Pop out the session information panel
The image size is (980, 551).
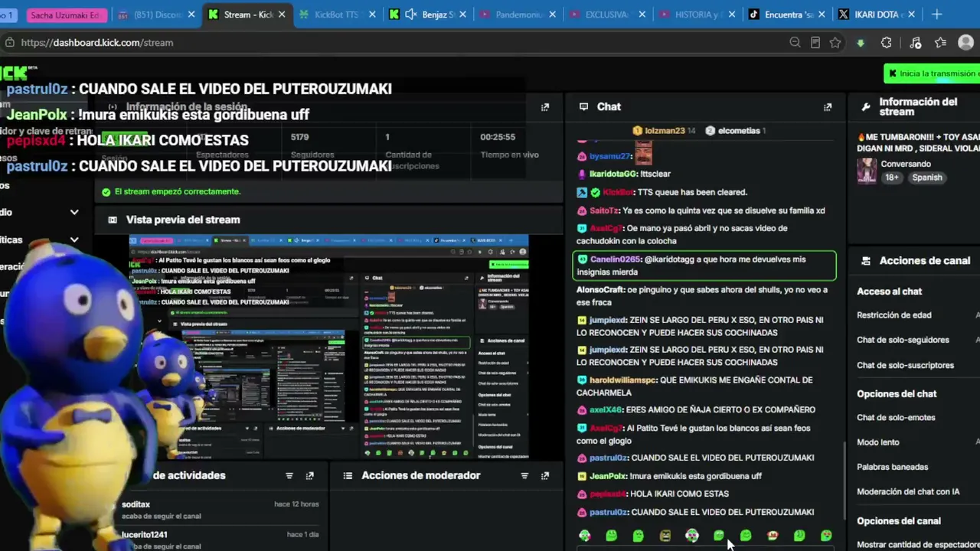click(545, 107)
